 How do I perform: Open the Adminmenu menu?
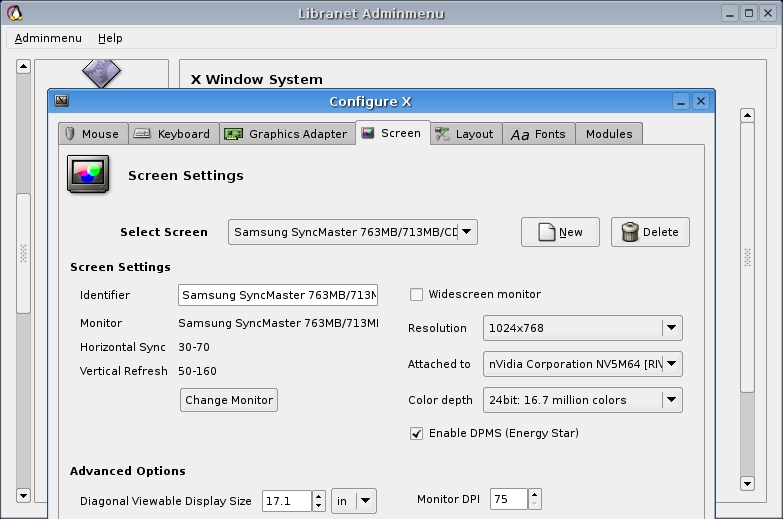point(48,38)
